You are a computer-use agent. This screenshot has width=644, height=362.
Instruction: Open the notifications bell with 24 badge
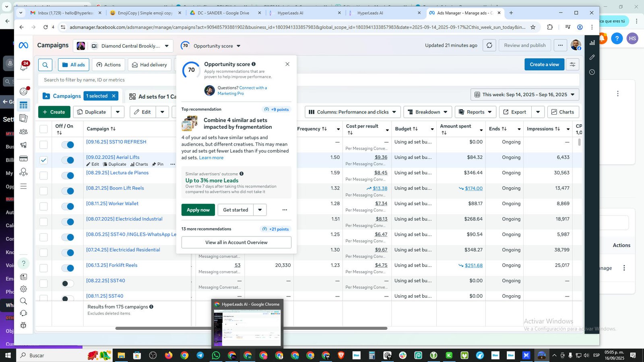click(x=24, y=66)
